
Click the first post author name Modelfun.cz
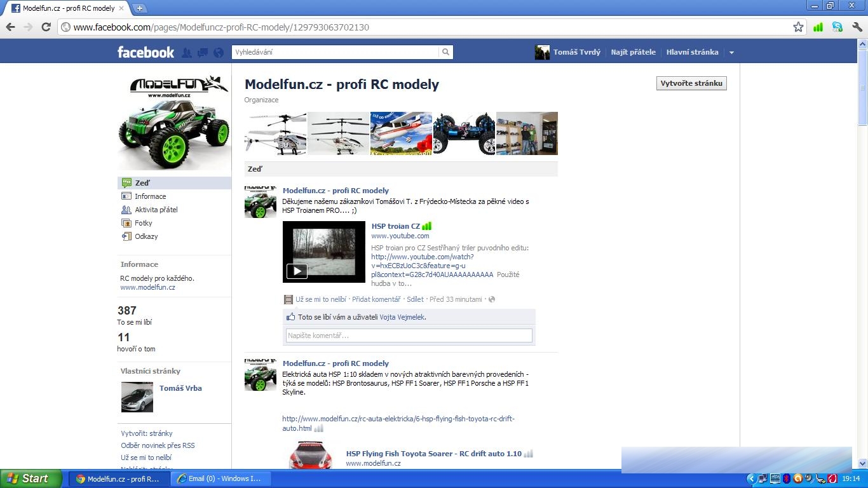click(x=336, y=191)
